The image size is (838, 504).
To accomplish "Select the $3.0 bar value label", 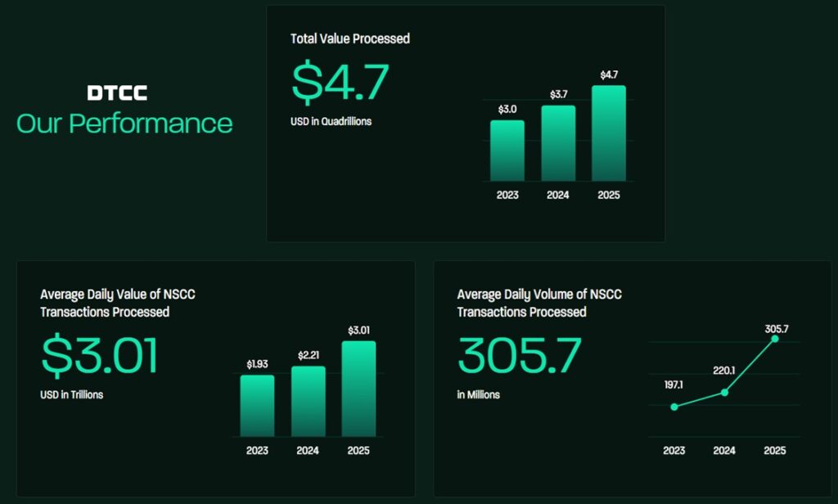I will [507, 110].
